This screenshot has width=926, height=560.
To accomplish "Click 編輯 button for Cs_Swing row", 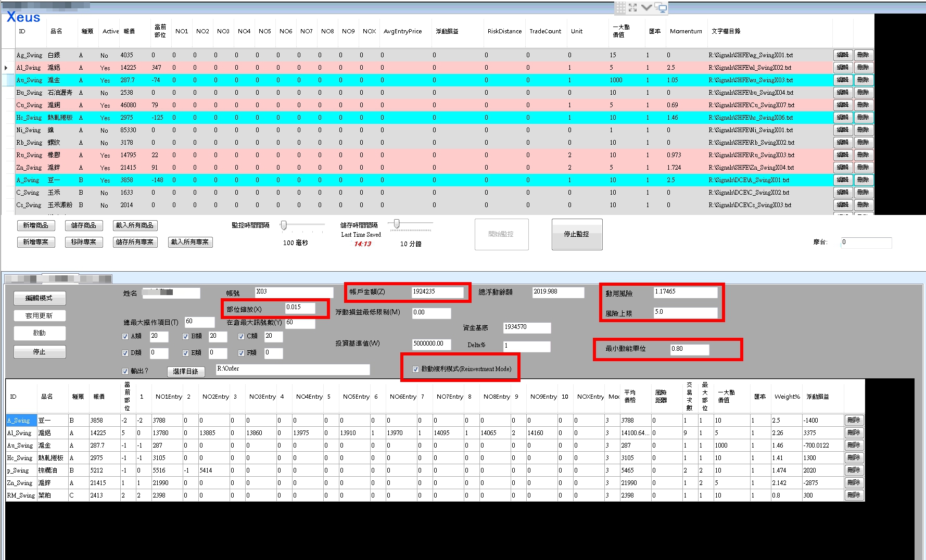I will pyautogui.click(x=843, y=205).
